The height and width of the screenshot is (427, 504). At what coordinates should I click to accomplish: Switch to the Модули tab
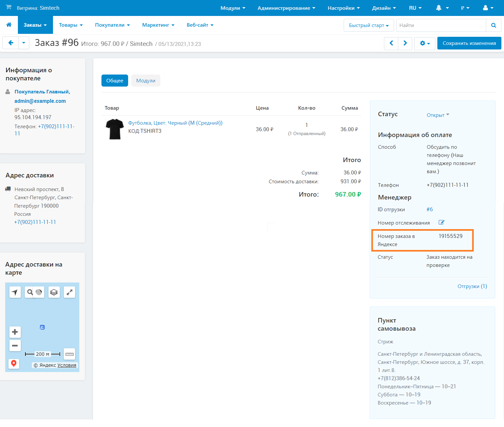point(146,81)
